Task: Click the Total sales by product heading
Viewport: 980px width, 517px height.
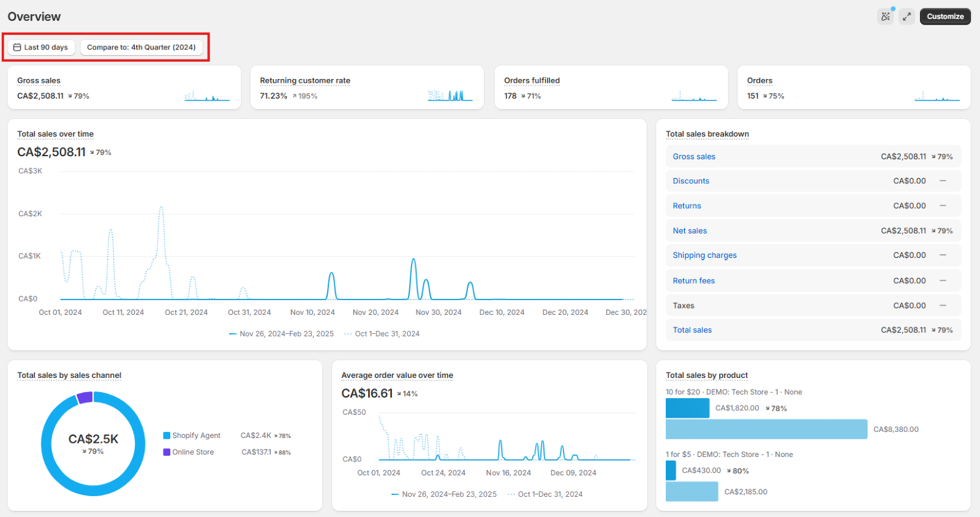Action: pyautogui.click(x=707, y=375)
